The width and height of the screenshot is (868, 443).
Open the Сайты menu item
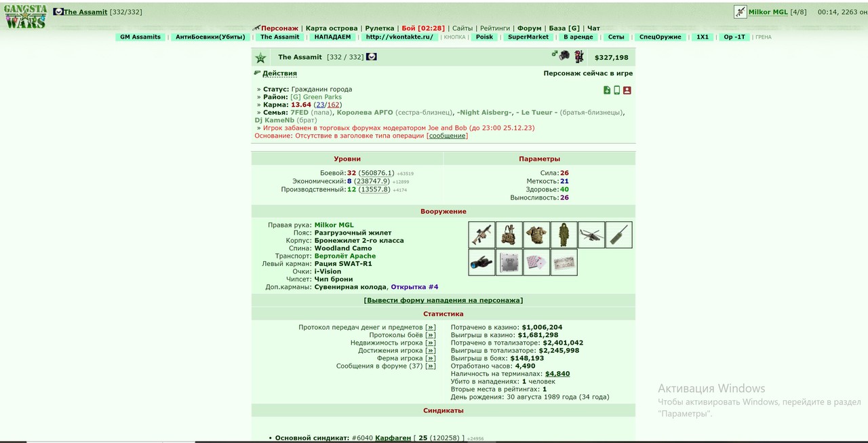462,28
